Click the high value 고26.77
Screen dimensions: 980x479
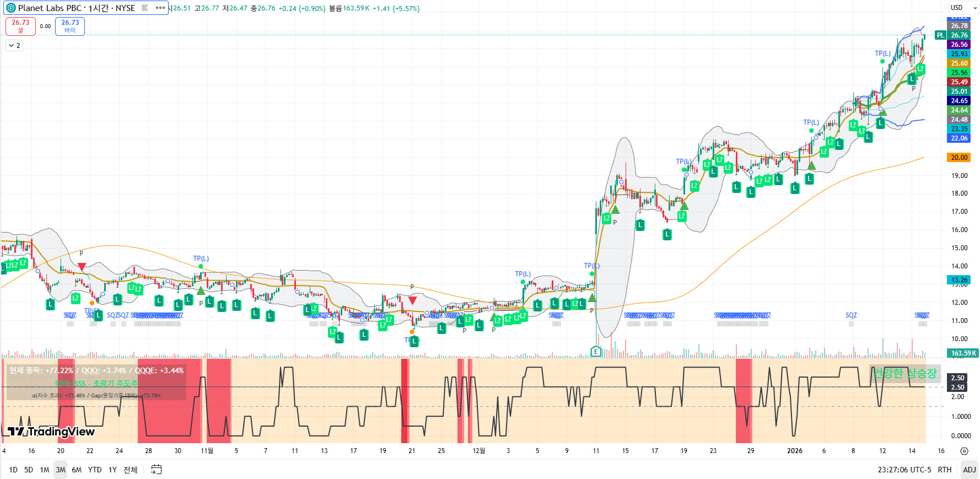tap(207, 8)
